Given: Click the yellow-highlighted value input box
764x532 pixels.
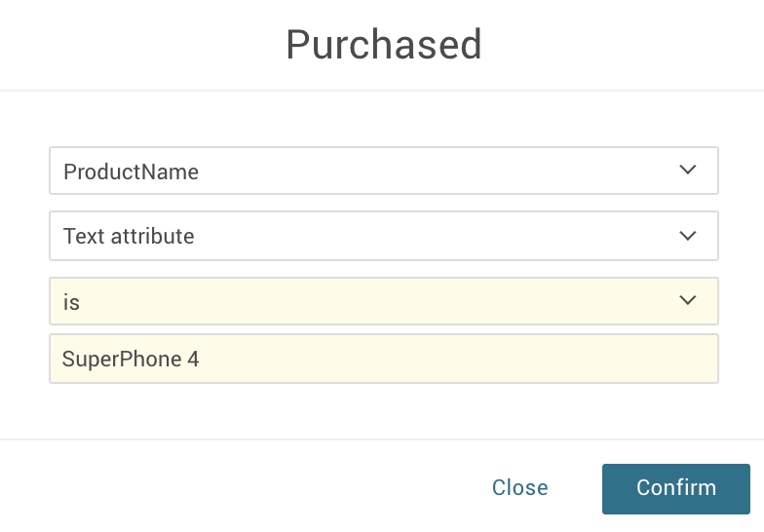Looking at the screenshot, I should click(439, 359).
